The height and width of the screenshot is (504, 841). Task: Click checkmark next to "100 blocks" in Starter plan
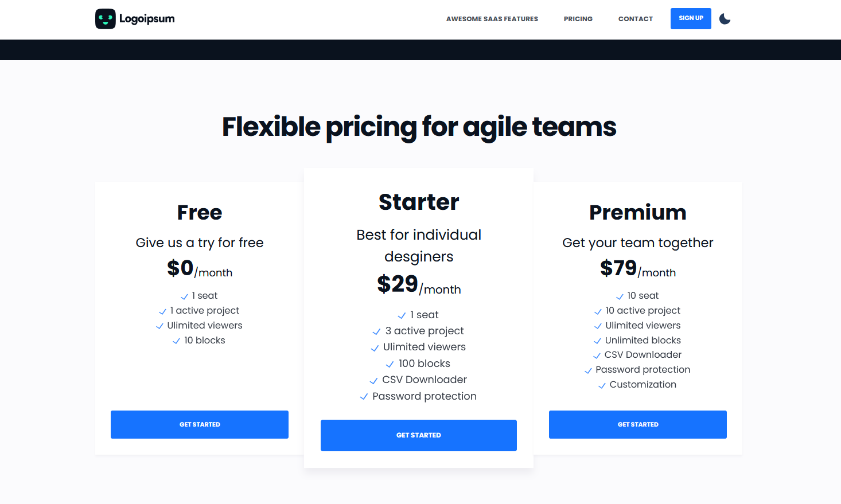click(391, 364)
